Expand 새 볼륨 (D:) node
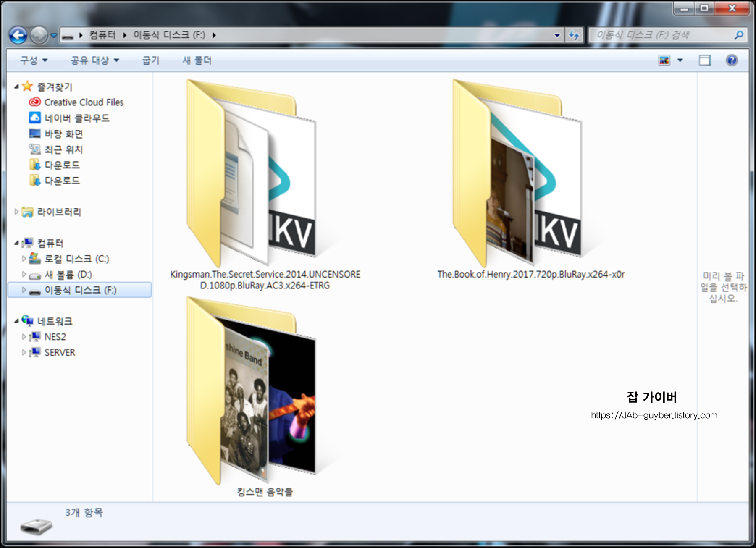 point(24,274)
